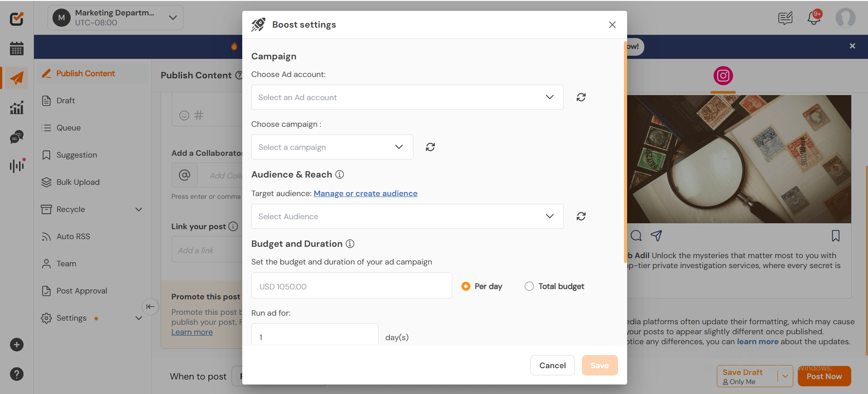Open the Learn more promote link
This screenshot has width=868, height=394.
tap(192, 332)
